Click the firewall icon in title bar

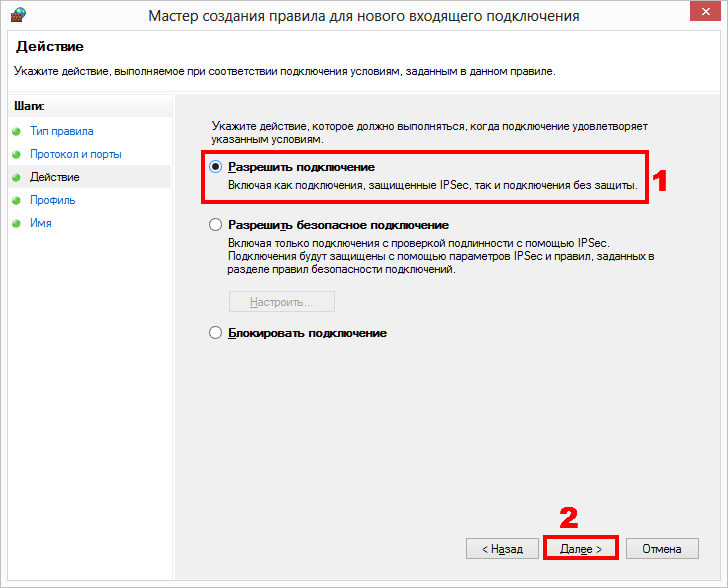click(18, 15)
